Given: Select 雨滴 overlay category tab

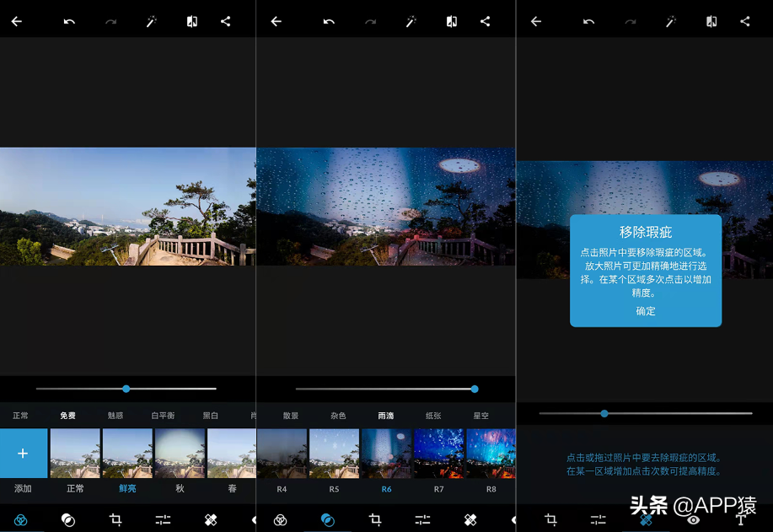Looking at the screenshot, I should coord(386,416).
